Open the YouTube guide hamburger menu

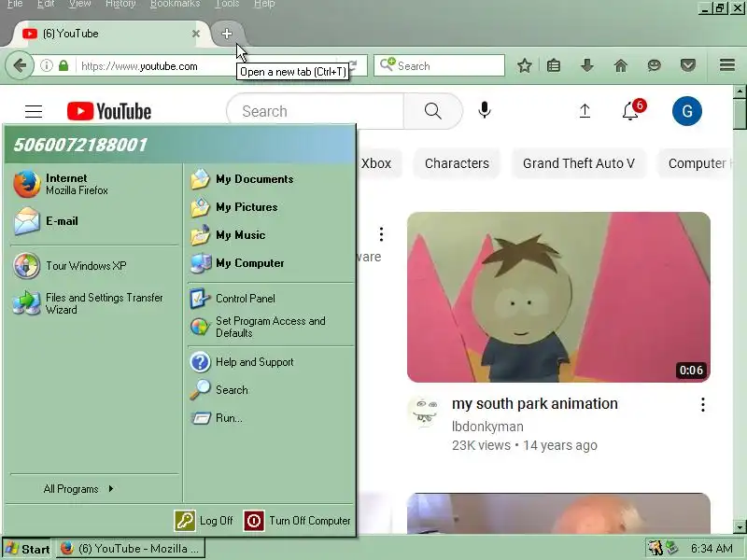click(34, 111)
